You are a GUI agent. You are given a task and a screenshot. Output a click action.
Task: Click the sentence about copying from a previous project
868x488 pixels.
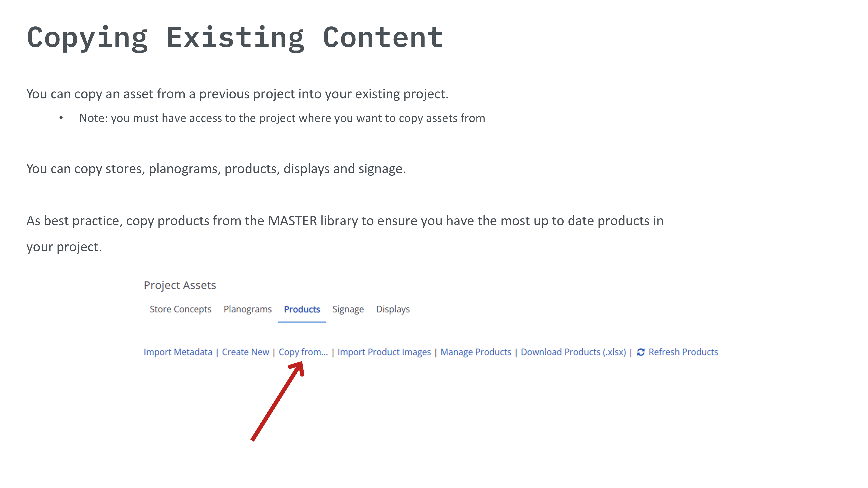pos(237,94)
